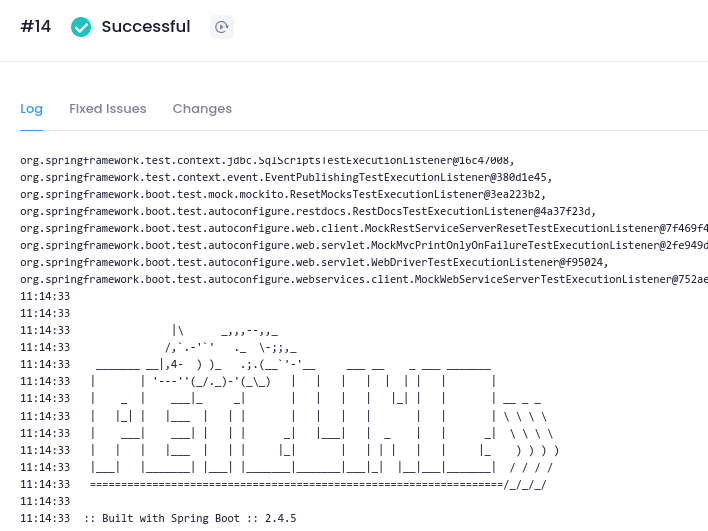Switch to the Log tab
This screenshot has width=708, height=531.
coord(32,109)
